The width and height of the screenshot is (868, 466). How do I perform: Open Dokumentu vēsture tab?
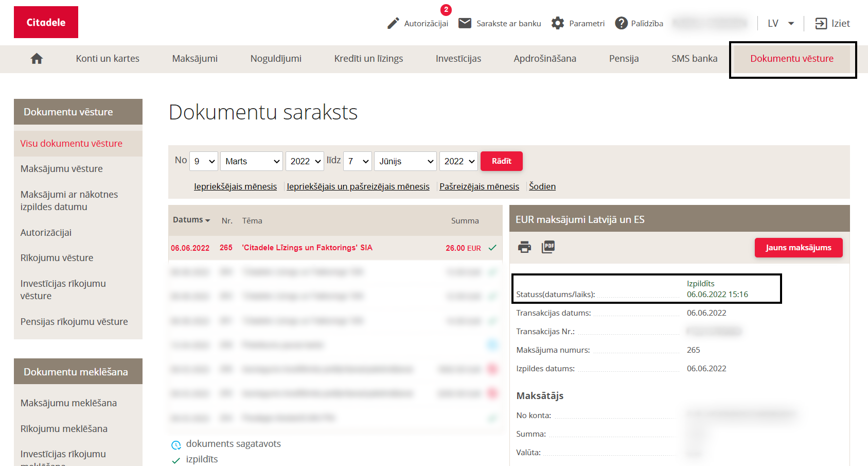point(792,59)
